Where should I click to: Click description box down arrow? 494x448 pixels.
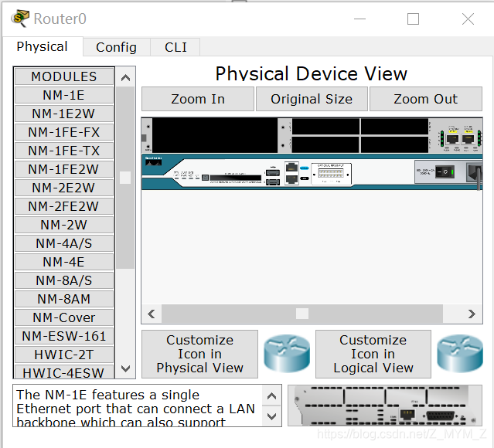point(272,416)
